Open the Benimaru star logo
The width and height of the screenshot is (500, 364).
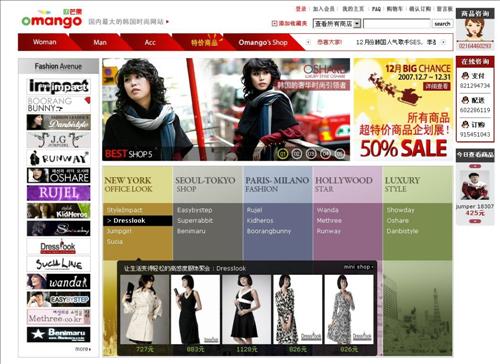click(x=58, y=334)
